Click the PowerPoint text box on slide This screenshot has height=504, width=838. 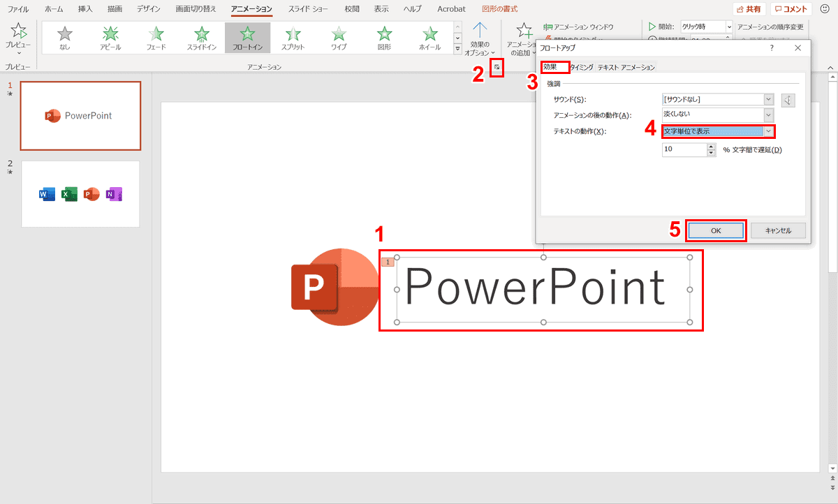(x=543, y=290)
